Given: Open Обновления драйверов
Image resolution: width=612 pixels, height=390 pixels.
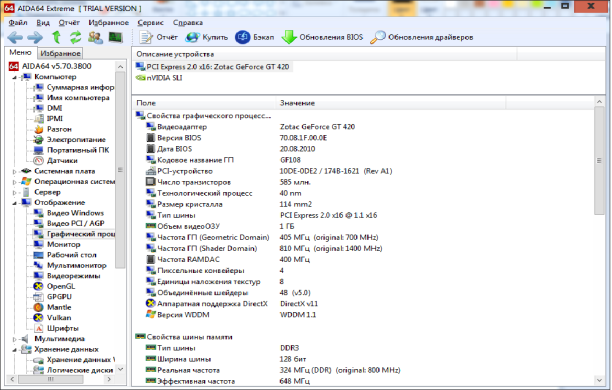Looking at the screenshot, I should (x=422, y=37).
